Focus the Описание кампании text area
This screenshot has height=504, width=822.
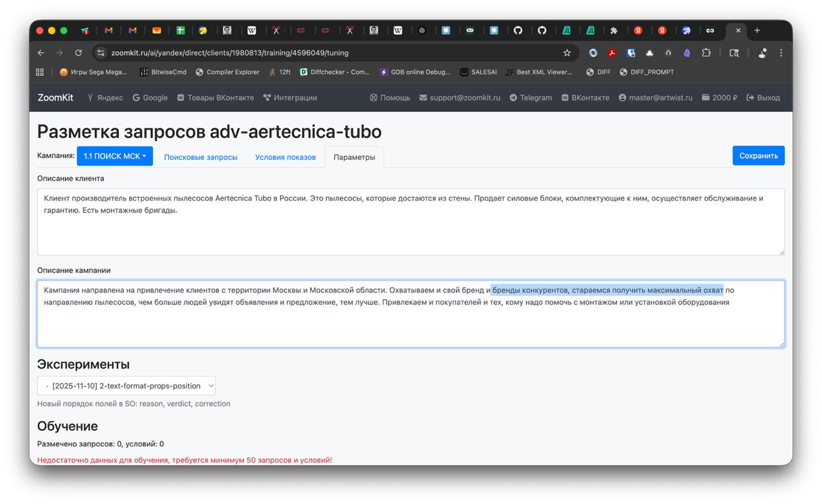click(x=411, y=314)
